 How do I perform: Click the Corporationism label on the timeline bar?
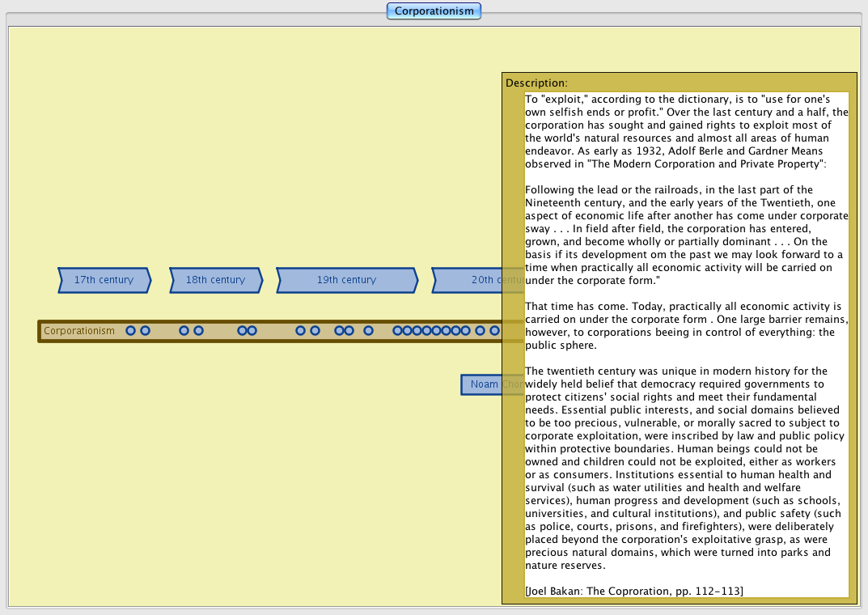coord(79,331)
